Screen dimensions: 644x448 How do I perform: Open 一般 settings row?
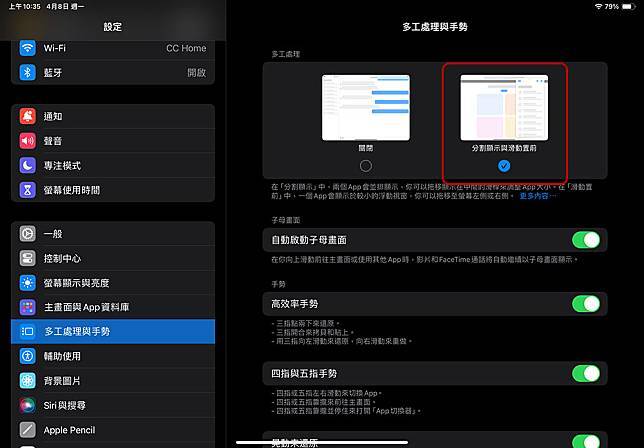(x=113, y=234)
